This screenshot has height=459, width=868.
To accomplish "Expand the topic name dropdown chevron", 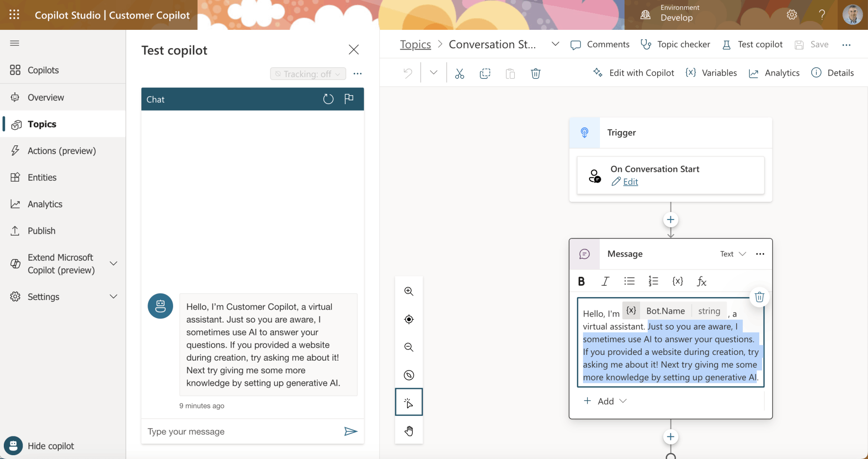I will coord(556,44).
